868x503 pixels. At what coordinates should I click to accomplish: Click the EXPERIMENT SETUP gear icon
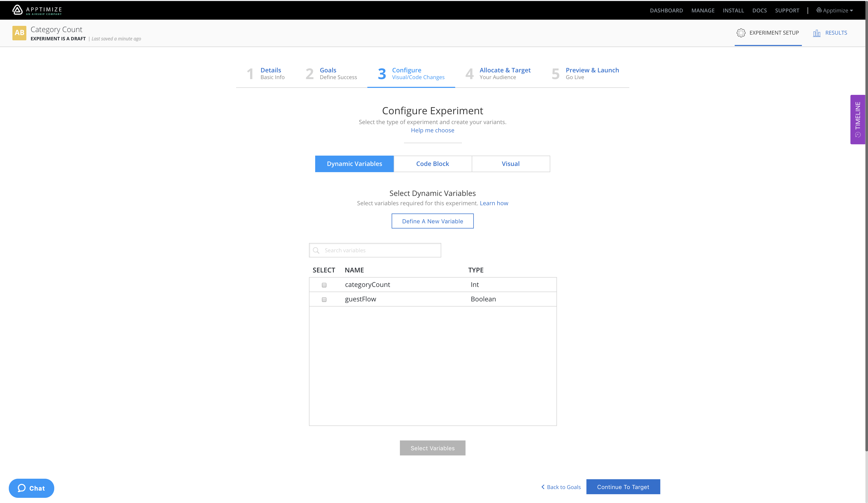point(741,33)
